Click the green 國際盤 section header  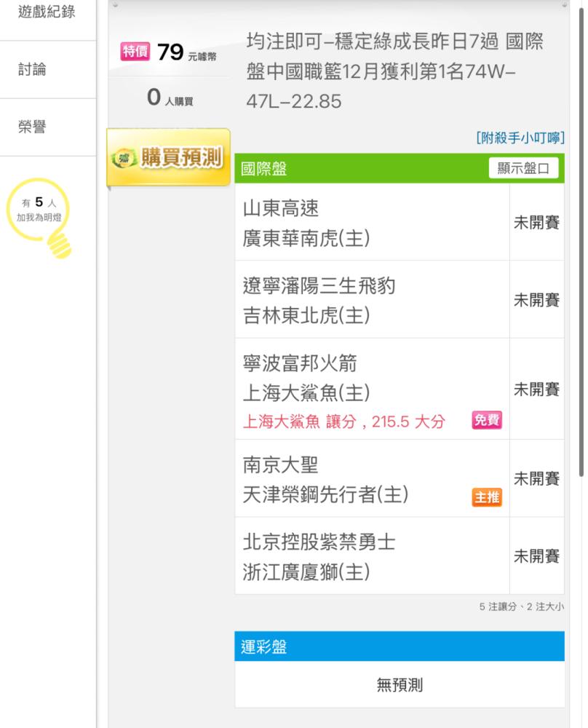point(364,169)
